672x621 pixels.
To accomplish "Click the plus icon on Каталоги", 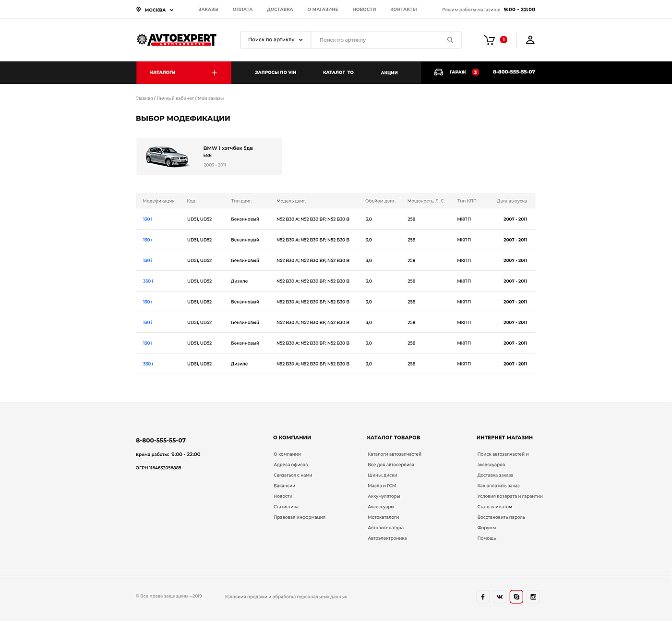I will click(214, 73).
